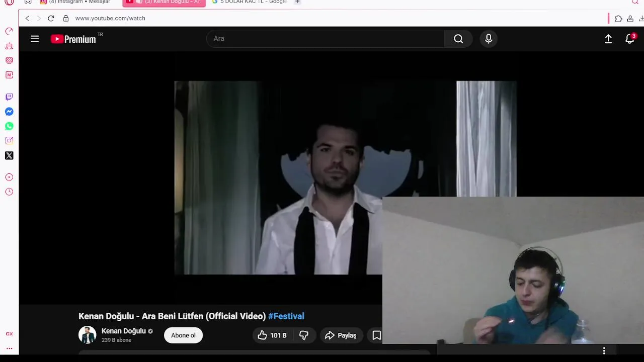Click the magnifier search button beside Ara field
This screenshot has height=362, width=644.
[458, 39]
